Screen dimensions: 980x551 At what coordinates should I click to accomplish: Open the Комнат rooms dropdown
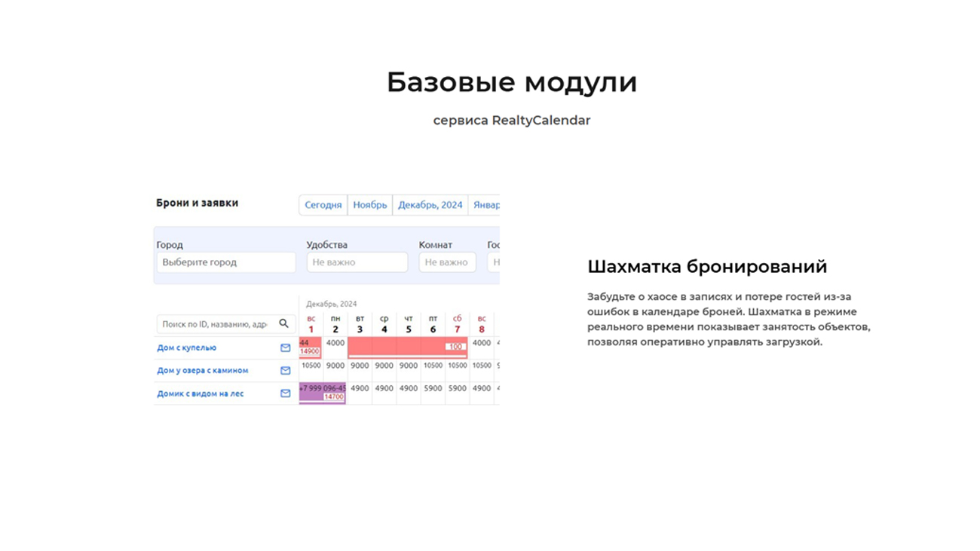click(447, 262)
